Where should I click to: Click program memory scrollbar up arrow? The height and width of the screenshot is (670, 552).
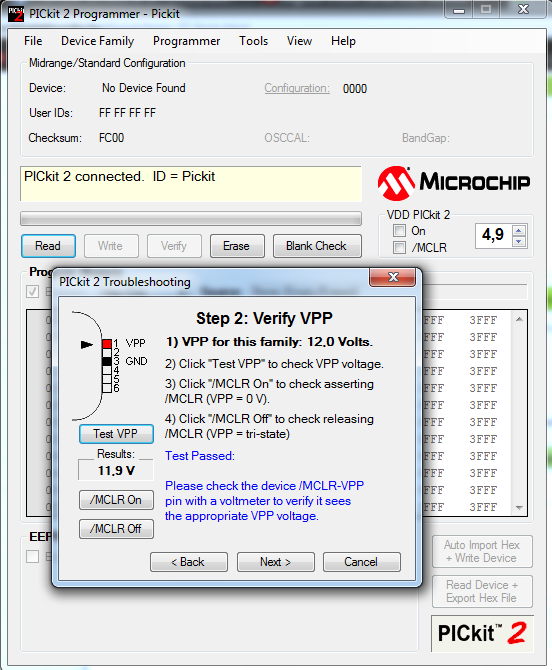519,319
